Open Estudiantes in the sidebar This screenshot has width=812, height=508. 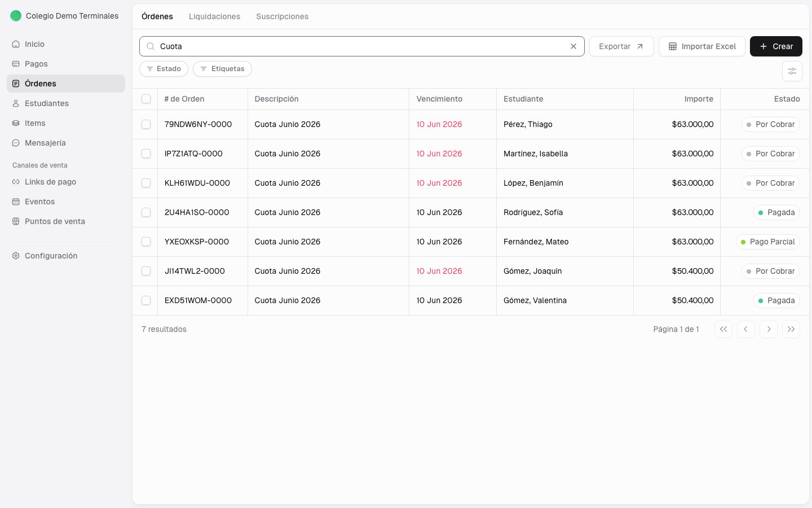click(66, 103)
